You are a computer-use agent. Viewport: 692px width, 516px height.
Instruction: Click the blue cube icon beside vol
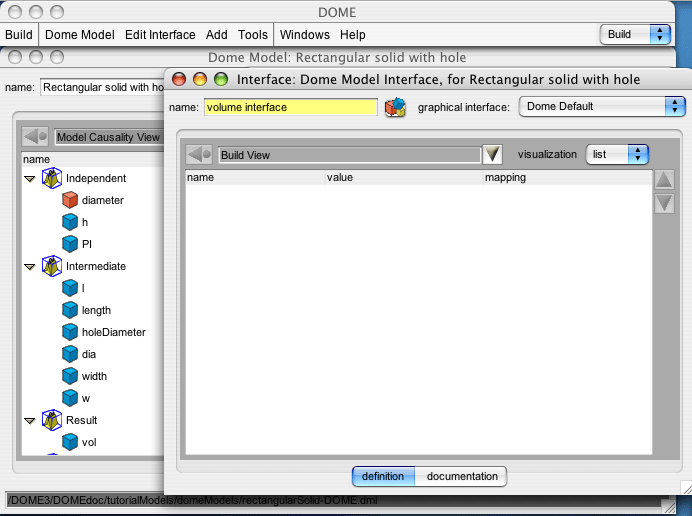pos(70,442)
